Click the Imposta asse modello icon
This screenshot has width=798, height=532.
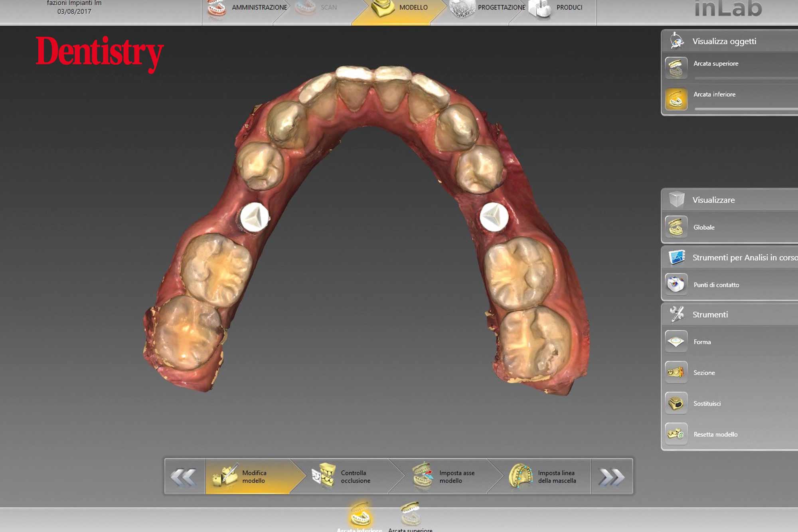coord(422,476)
